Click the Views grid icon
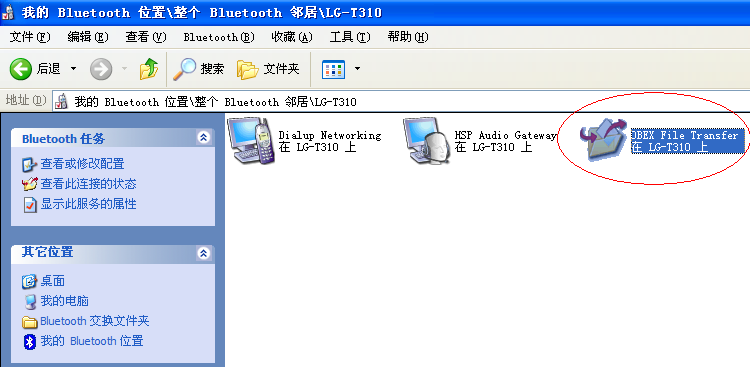The image size is (750, 367). coord(334,70)
